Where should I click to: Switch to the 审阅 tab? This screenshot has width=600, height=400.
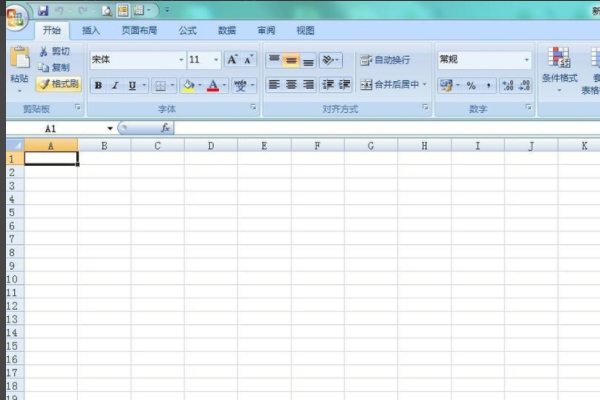(x=266, y=30)
